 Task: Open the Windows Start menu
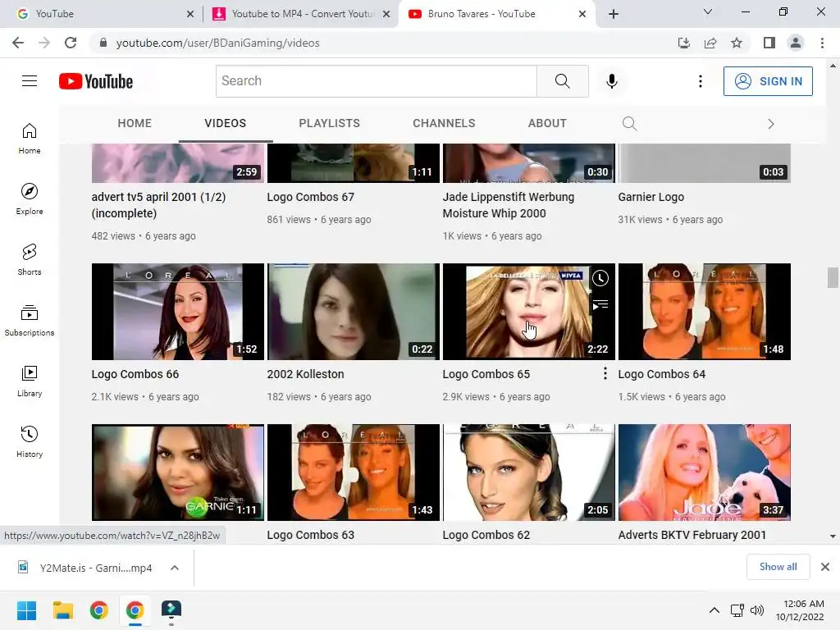pos(26,610)
